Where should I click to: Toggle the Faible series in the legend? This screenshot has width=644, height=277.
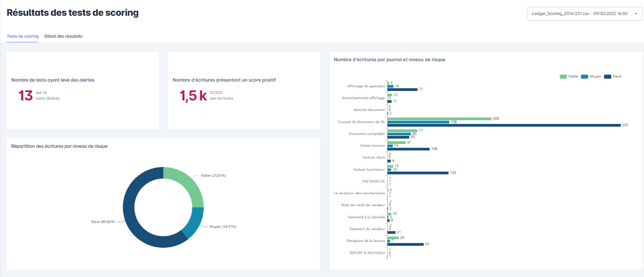(x=569, y=77)
